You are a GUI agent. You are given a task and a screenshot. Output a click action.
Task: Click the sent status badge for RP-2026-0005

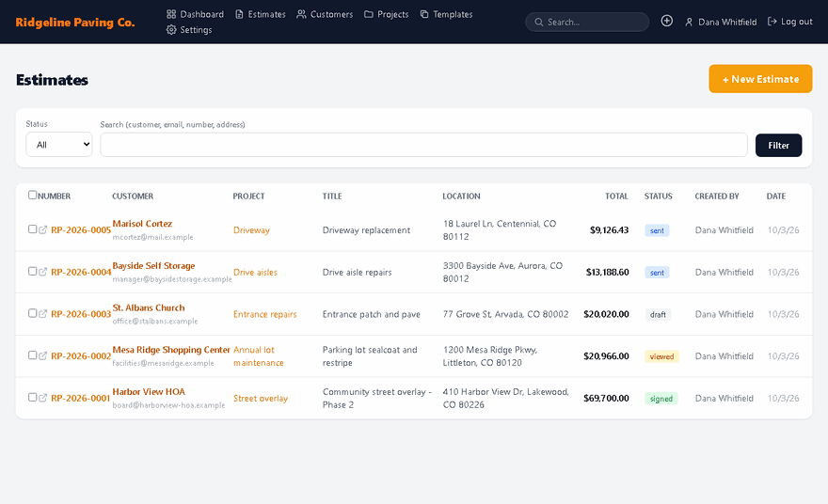pos(657,230)
